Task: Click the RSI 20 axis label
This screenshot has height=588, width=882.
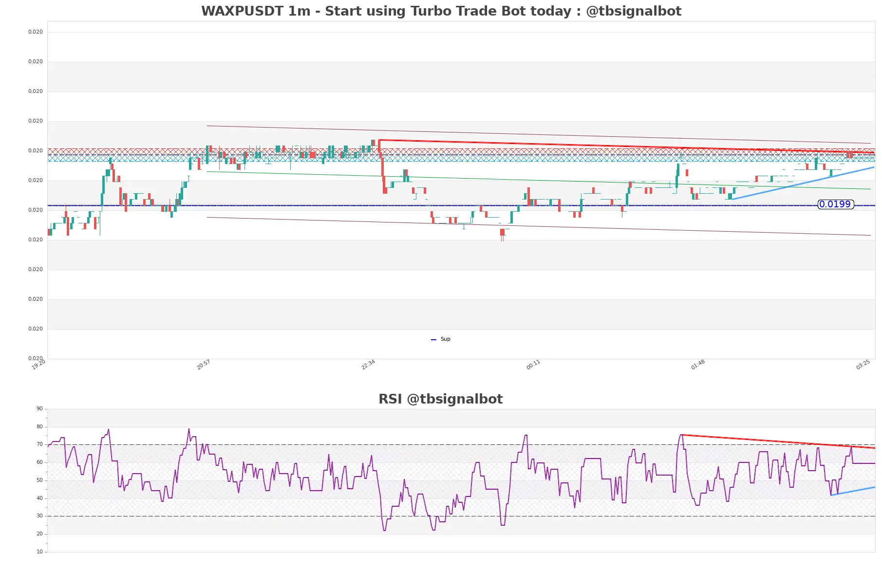Action: [x=39, y=534]
